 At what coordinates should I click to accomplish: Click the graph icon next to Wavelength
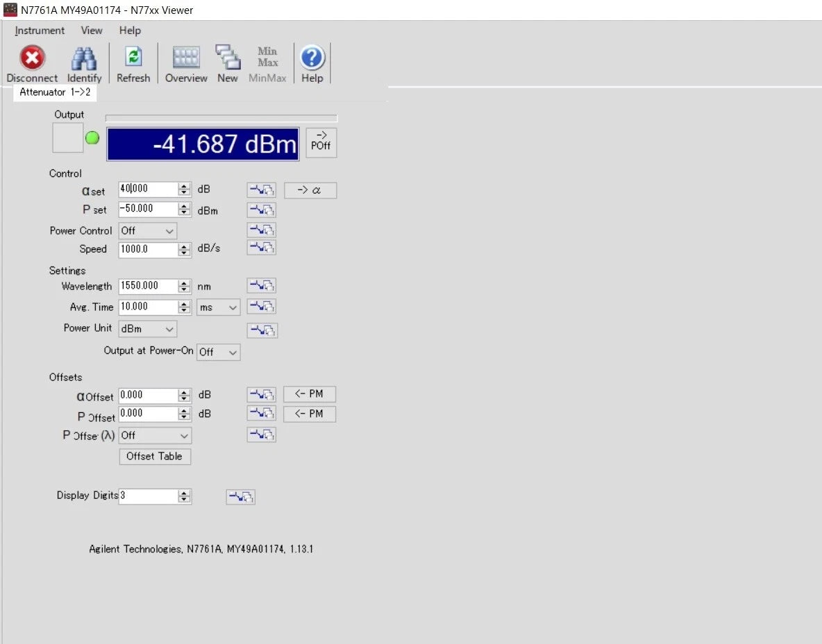tap(262, 286)
